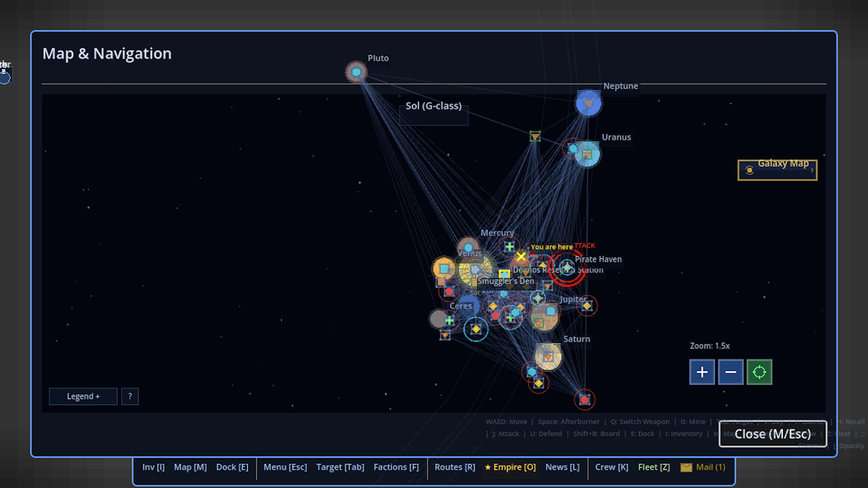Center map on player with crosshair button
The width and height of the screenshot is (868, 488).
759,372
